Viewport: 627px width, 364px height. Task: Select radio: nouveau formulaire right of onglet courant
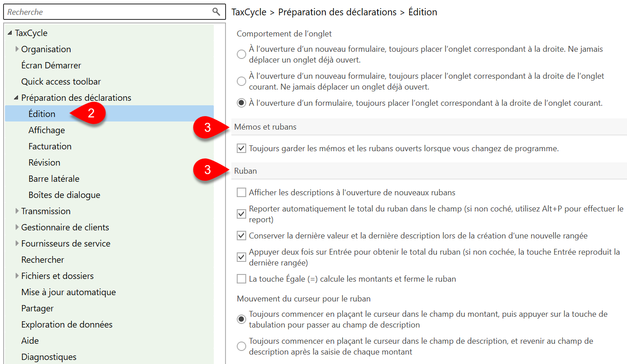coord(241,81)
